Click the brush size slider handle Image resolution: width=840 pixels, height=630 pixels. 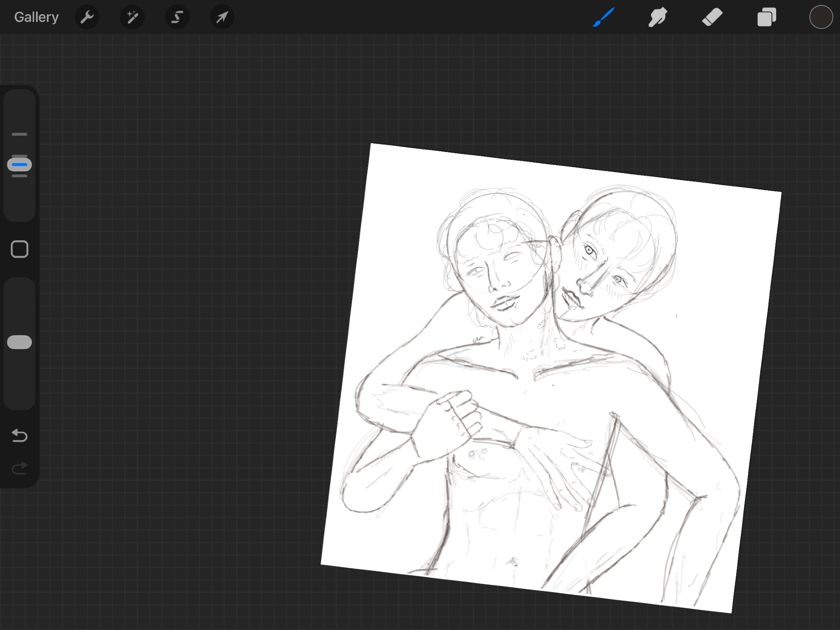tap(19, 165)
